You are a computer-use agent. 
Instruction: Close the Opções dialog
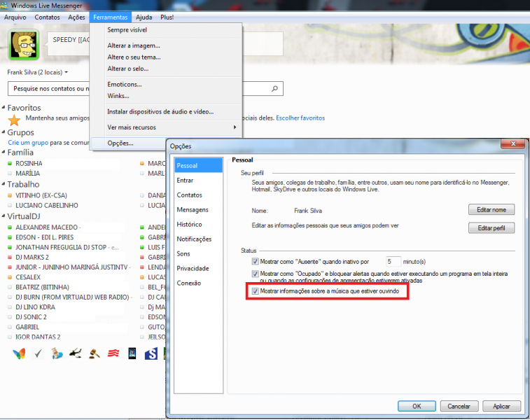[512, 143]
